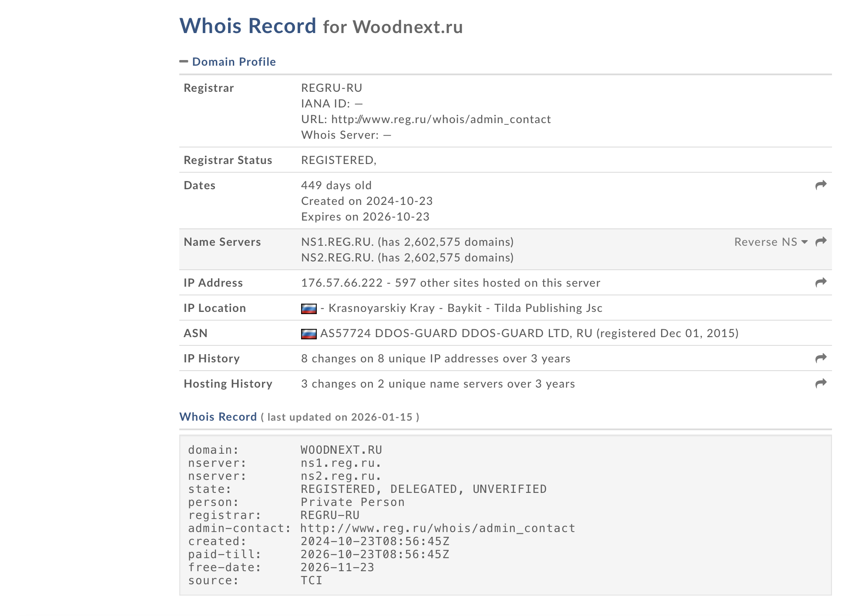The image size is (852, 616).
Task: Click inside the raw whois text box
Action: coord(505,515)
